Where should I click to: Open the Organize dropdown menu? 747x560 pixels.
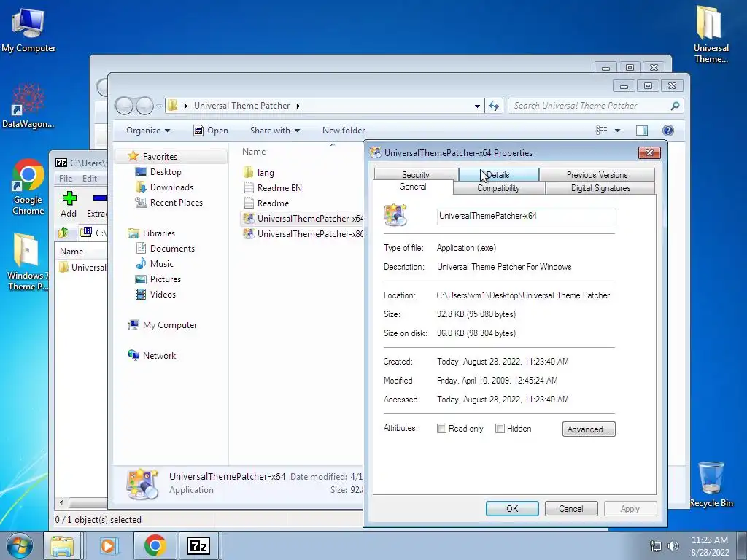click(x=147, y=131)
